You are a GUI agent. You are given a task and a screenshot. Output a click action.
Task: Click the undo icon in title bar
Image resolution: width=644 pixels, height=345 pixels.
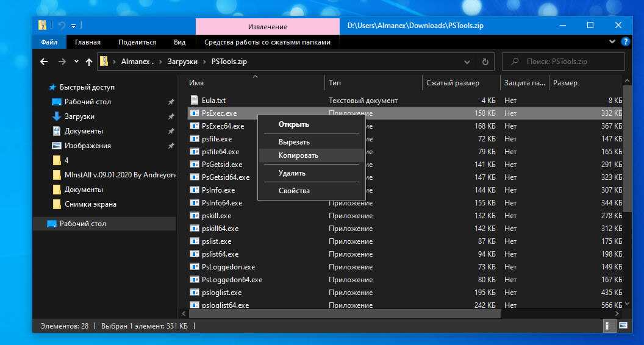coord(61,26)
